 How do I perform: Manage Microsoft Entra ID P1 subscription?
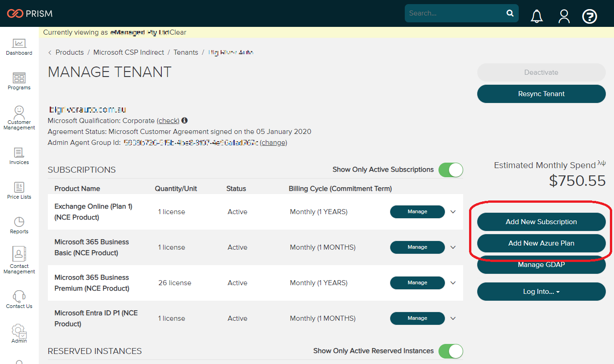(418, 318)
